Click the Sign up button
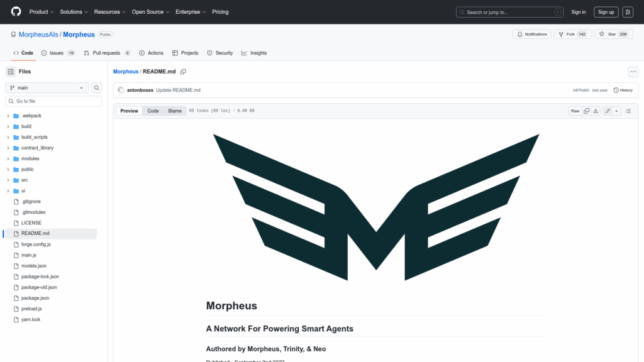The height and width of the screenshot is (362, 644). pyautogui.click(x=606, y=12)
